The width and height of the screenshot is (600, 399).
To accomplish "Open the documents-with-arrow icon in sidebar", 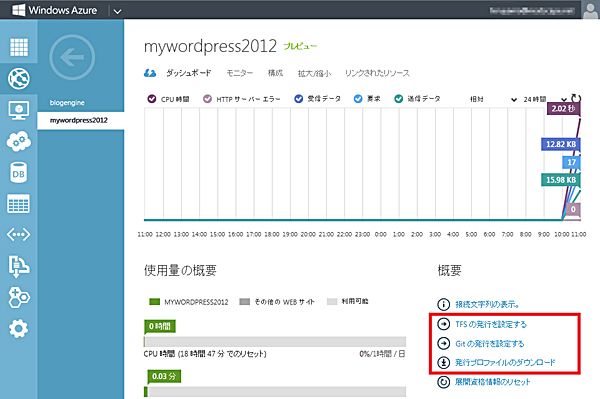I will pos(19,266).
